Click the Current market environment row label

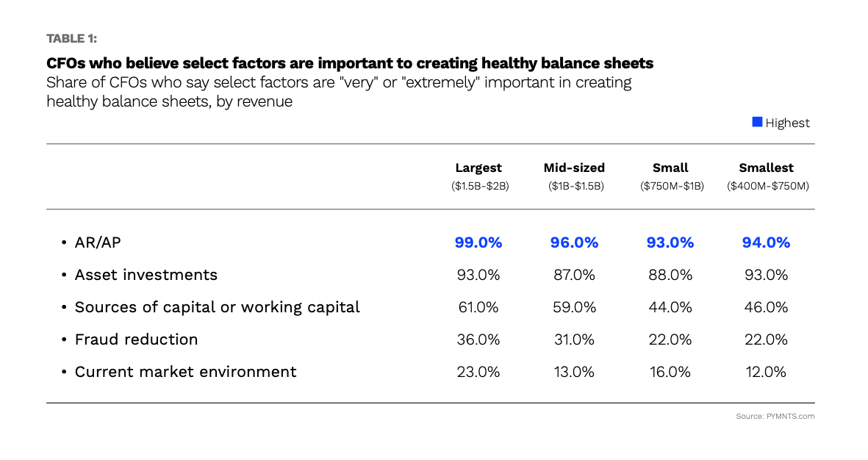tap(185, 372)
